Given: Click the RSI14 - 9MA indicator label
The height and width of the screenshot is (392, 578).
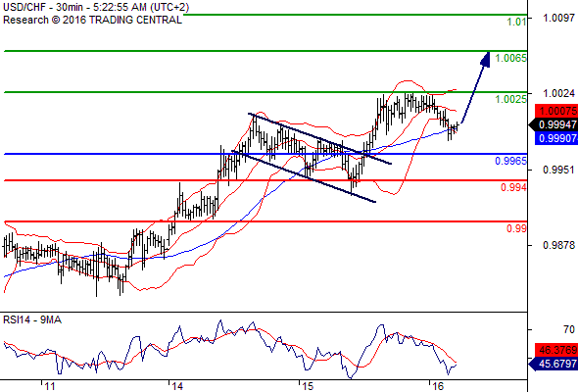Looking at the screenshot, I should tap(32, 319).
